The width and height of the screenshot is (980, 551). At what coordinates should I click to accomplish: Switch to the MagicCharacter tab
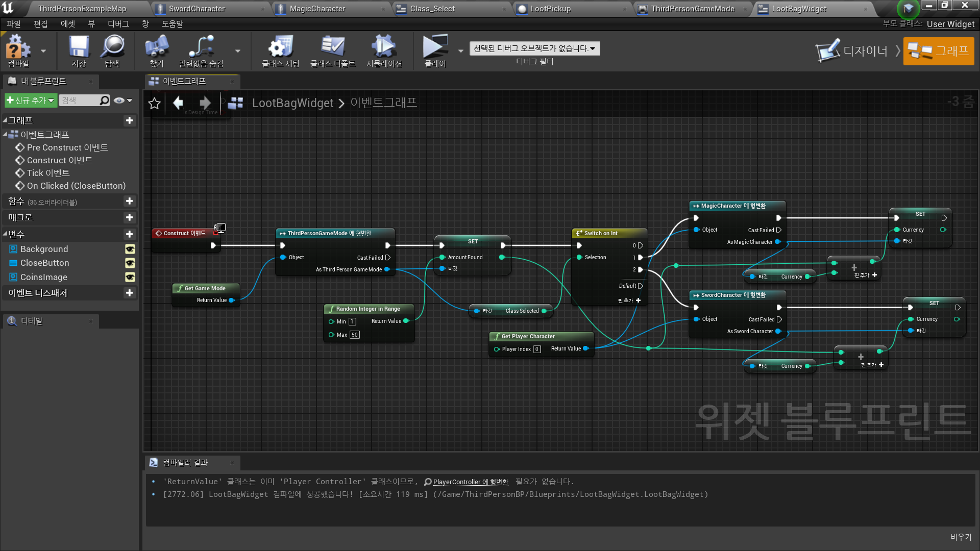click(x=317, y=9)
